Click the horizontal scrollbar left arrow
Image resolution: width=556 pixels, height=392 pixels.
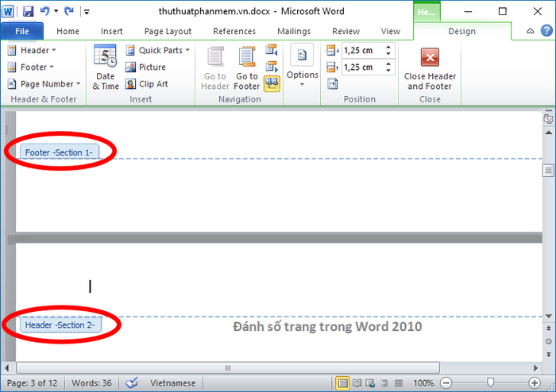(6, 368)
